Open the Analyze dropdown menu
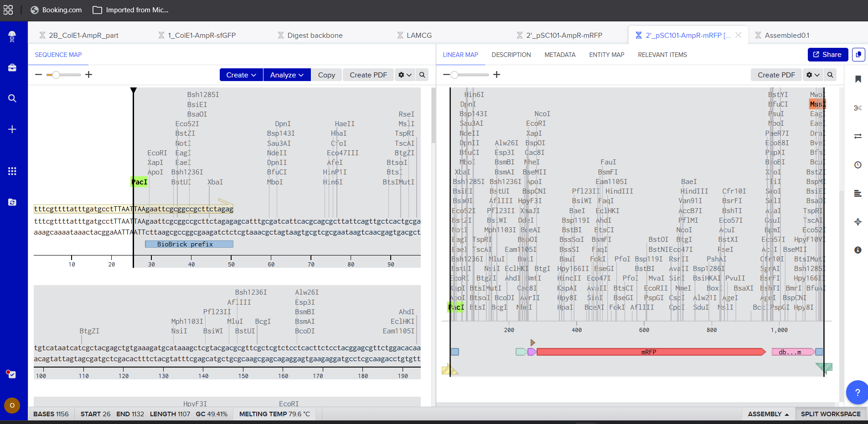868x424 pixels. pos(287,75)
